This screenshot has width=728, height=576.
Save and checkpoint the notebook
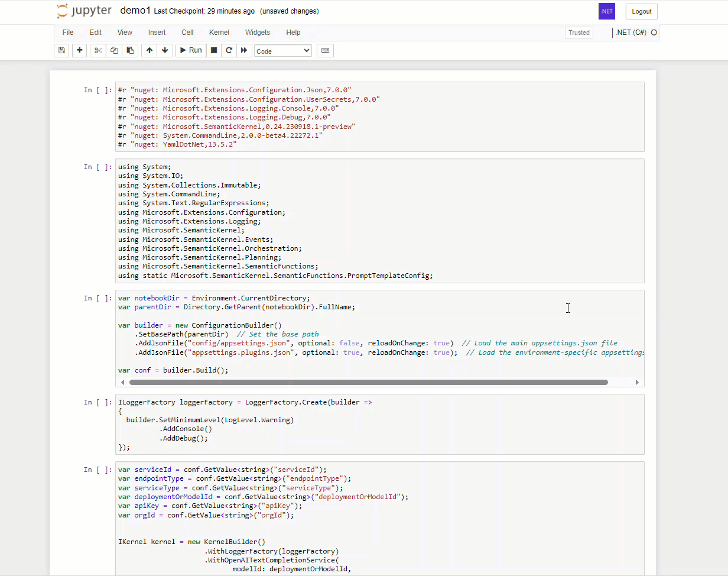pos(61,50)
